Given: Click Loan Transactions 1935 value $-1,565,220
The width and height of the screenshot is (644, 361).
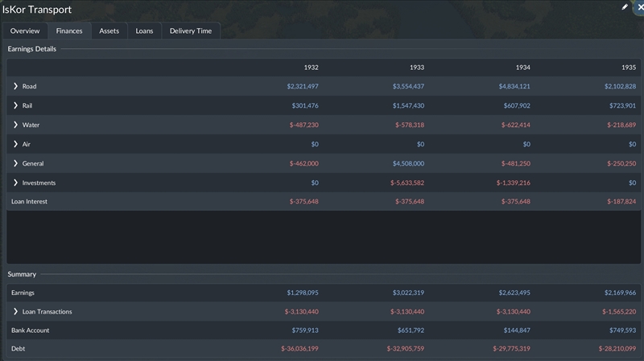Looking at the screenshot, I should pyautogui.click(x=619, y=311).
